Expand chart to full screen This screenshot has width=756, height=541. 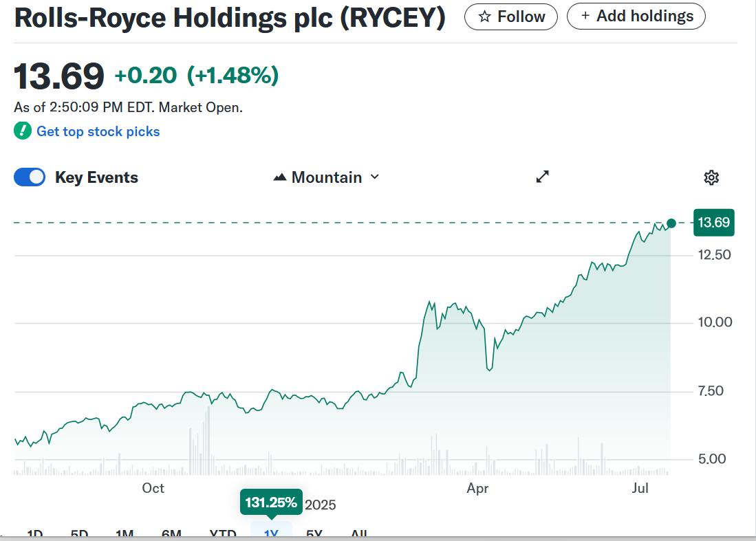[543, 177]
